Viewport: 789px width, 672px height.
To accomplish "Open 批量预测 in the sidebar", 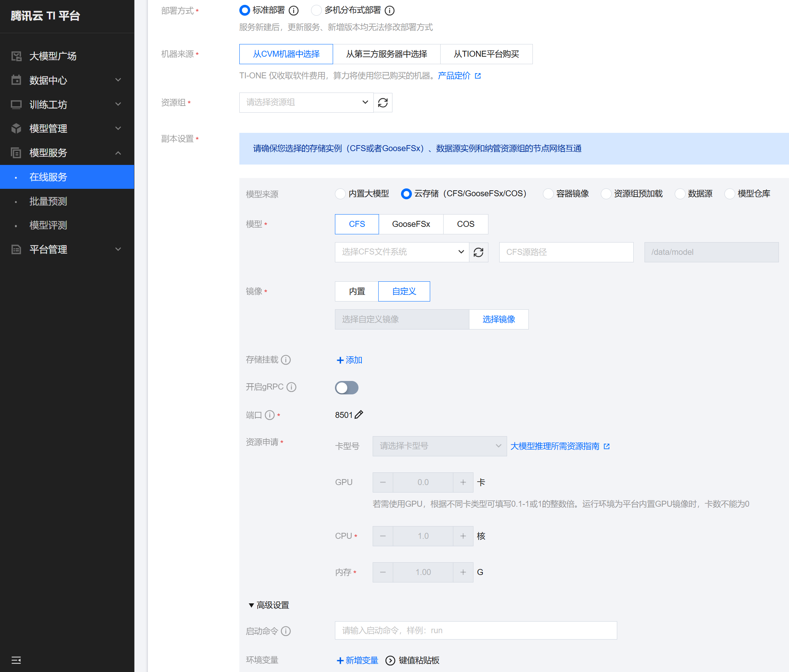I will (48, 201).
